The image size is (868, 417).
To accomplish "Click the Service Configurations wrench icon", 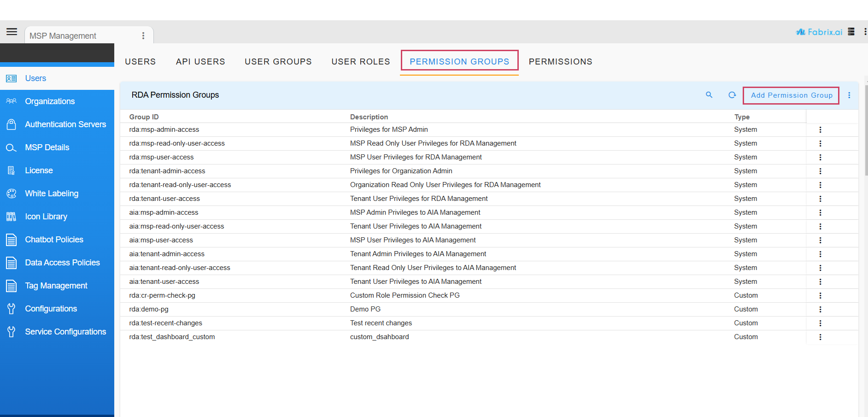I will (x=11, y=331).
